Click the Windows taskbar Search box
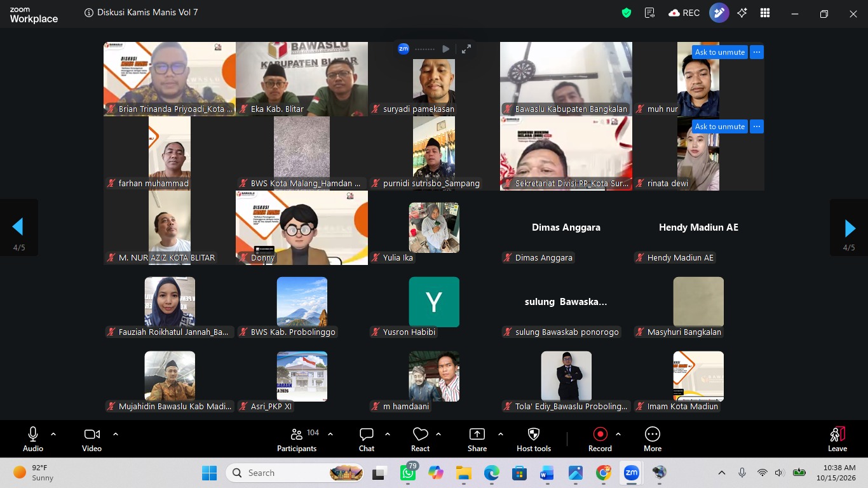Screen dimensions: 868x488 point(295,473)
